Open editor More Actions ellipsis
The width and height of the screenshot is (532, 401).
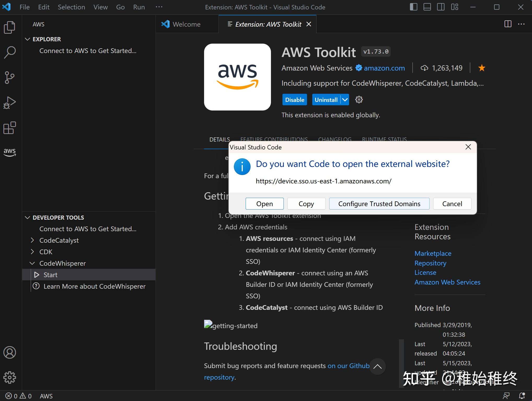[x=521, y=24]
